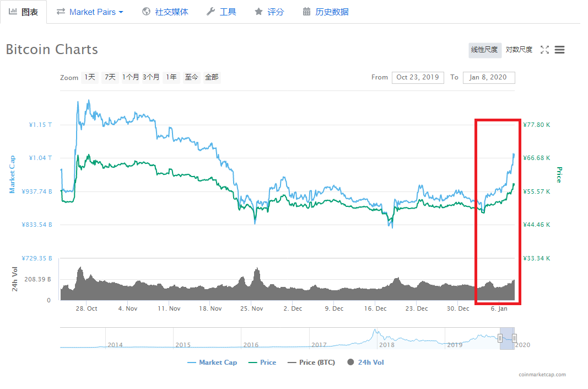Toggle the Market Cap series in legend
Image resolution: width=588 pixels, height=389 pixels.
pos(212,362)
